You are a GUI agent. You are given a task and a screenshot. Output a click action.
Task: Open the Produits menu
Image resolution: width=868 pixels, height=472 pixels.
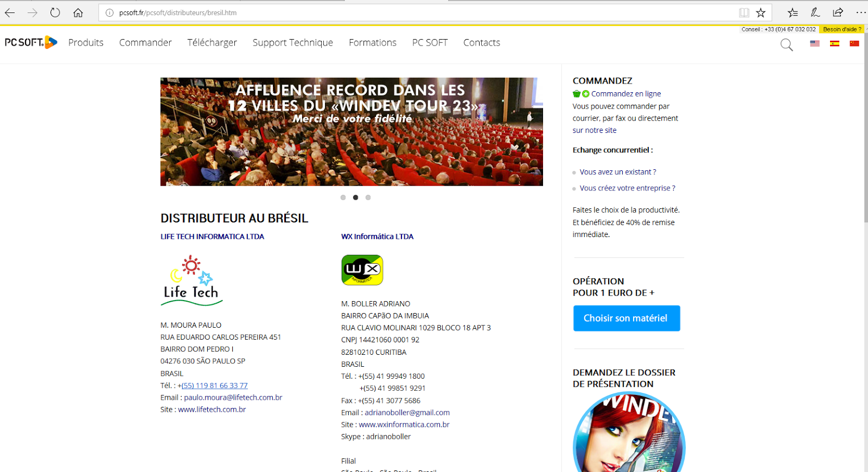point(86,42)
